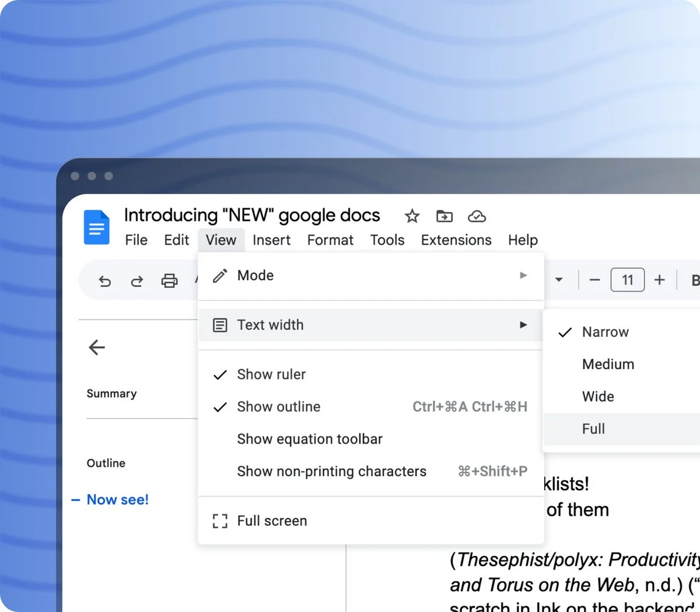
Task: Click the print icon
Action: click(169, 281)
